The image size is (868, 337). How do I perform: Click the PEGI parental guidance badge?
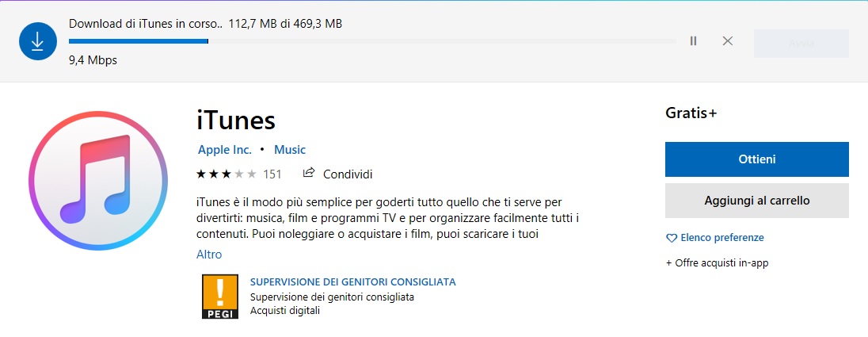tap(219, 297)
